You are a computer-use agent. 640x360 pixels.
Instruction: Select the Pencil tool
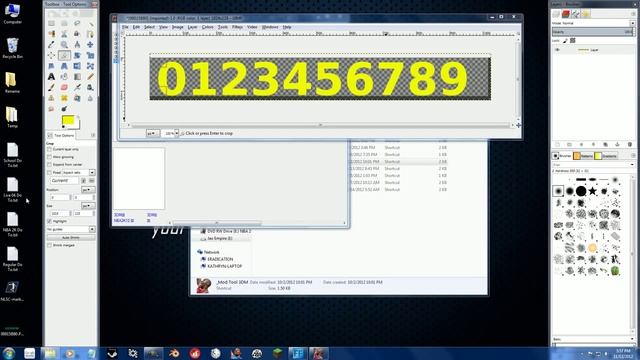(90, 77)
